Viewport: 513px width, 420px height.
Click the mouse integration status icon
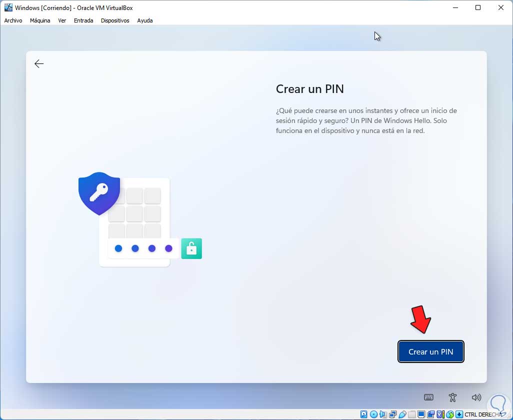pyautogui.click(x=450, y=414)
